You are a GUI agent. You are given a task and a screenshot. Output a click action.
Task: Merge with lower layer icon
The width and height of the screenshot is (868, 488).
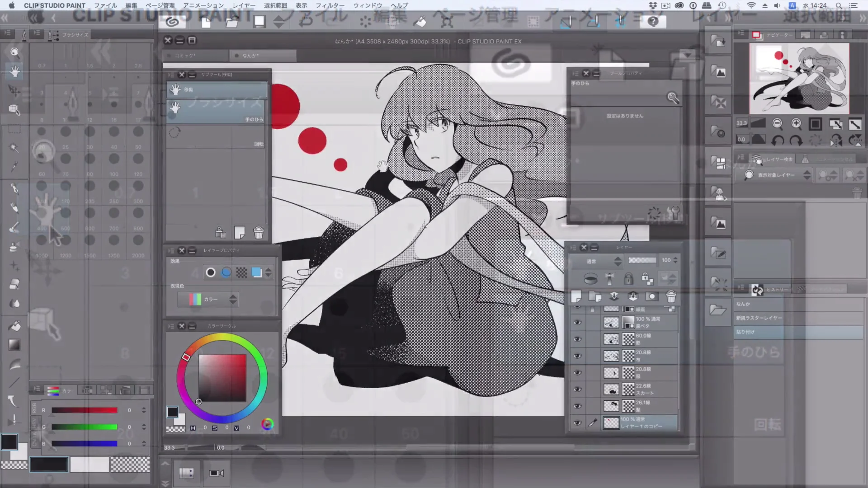(633, 296)
